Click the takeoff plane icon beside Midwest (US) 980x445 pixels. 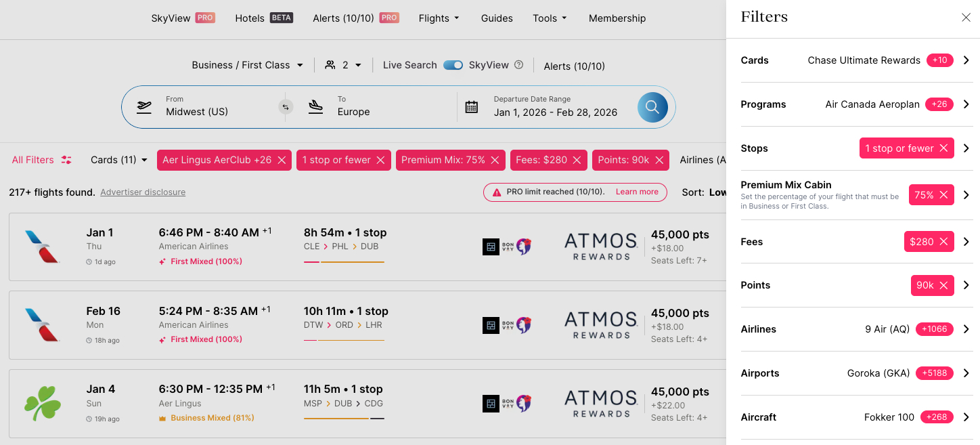144,106
